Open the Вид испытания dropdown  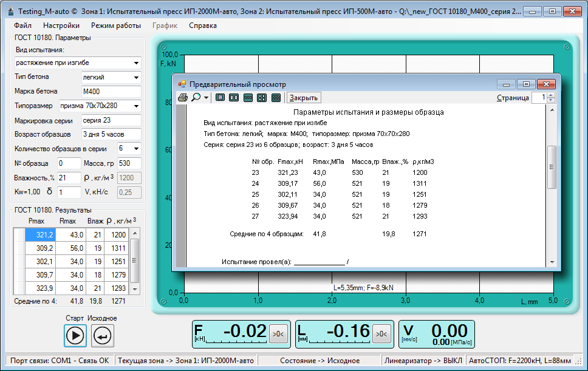coord(135,63)
